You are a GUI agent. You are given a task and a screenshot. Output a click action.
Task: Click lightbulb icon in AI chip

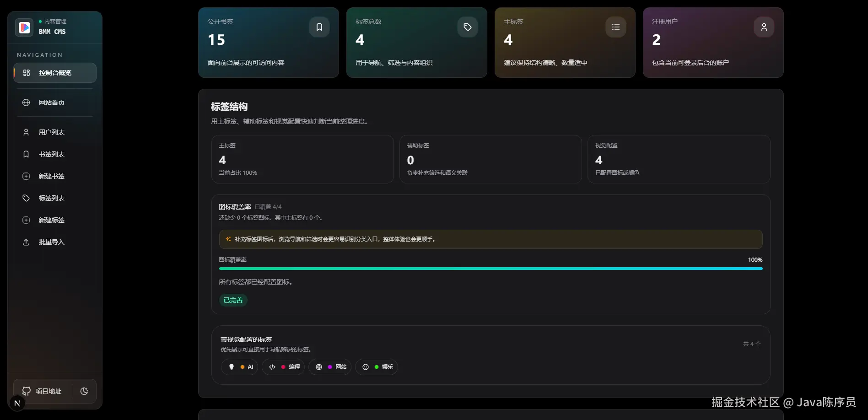pos(232,367)
